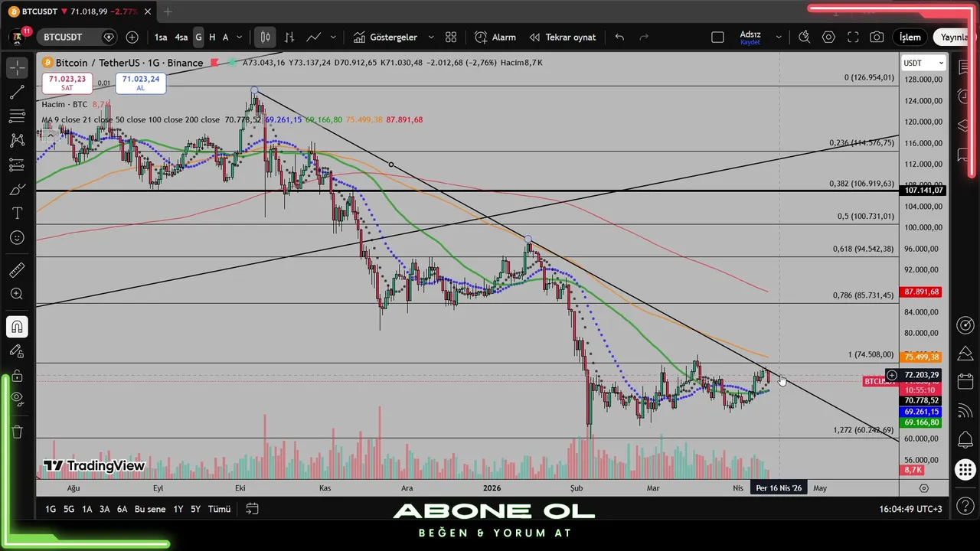Expand Göstergeler favorites chevron

[x=431, y=37]
